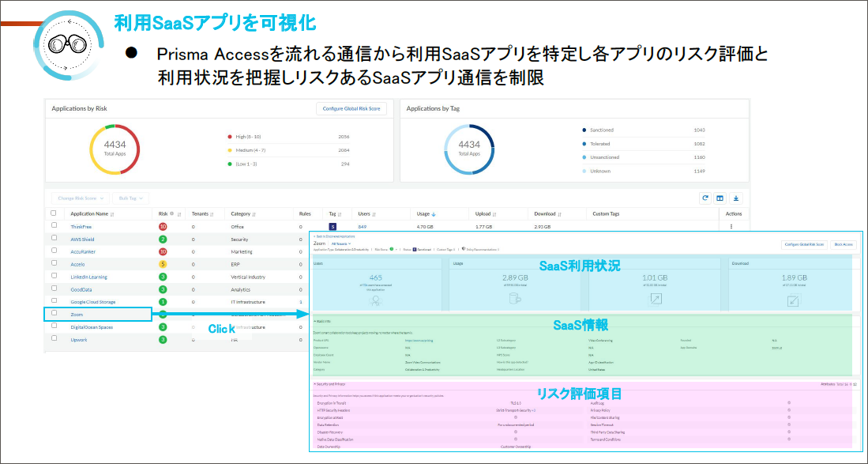868x464 pixels.
Task: Sort by the Category column
Action: [x=256, y=214]
